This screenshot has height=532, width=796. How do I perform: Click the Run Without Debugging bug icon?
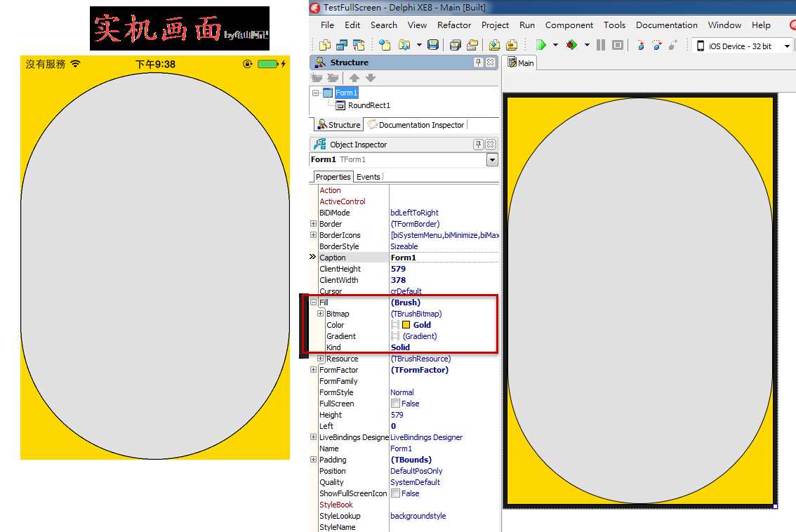(571, 45)
